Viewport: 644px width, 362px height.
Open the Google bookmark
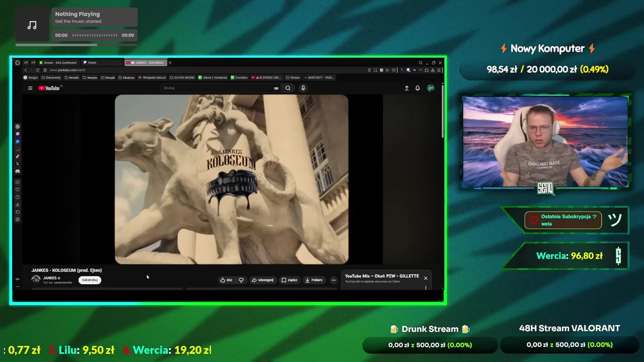click(x=31, y=77)
